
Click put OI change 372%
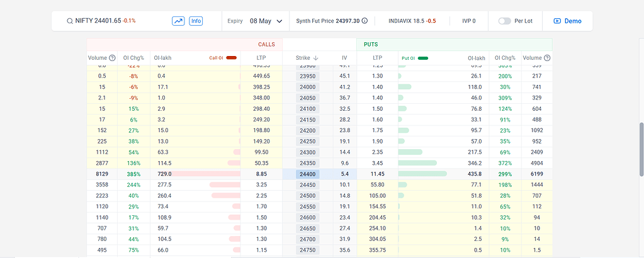point(505,163)
